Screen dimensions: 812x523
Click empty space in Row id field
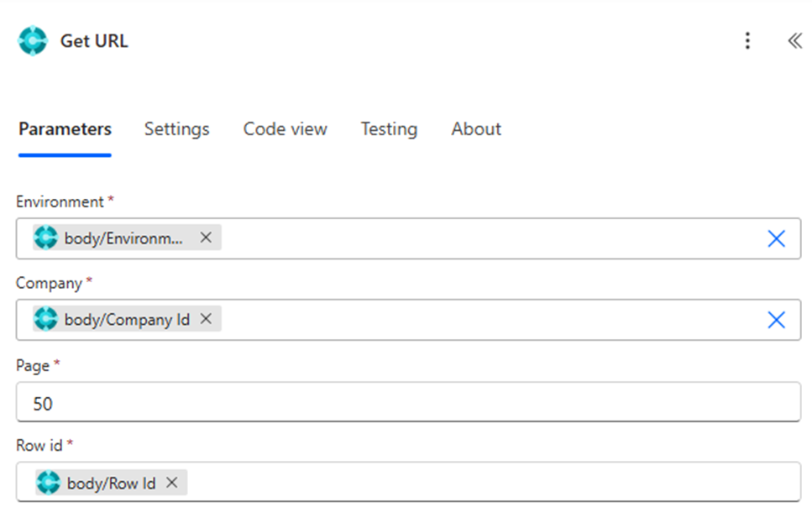click(x=487, y=483)
